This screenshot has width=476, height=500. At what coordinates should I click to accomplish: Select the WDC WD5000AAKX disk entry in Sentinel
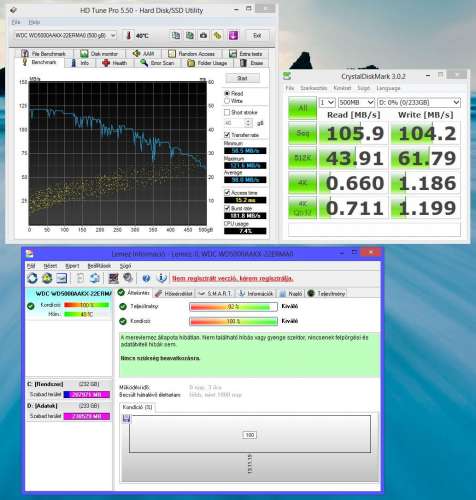coord(69,304)
